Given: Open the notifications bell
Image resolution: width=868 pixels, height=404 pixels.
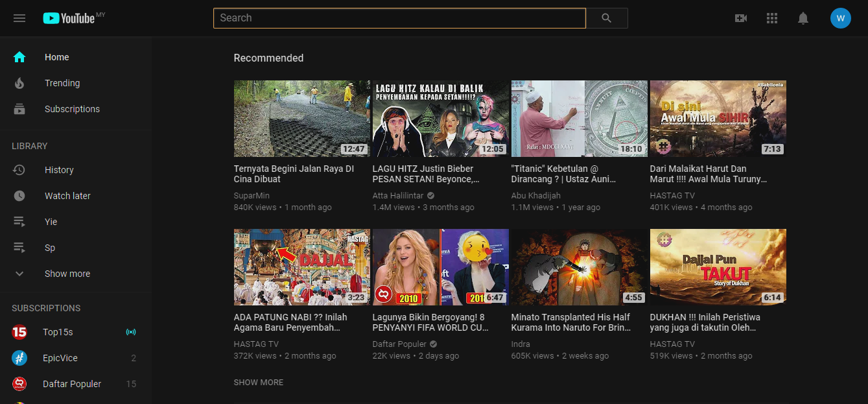Looking at the screenshot, I should (x=803, y=18).
